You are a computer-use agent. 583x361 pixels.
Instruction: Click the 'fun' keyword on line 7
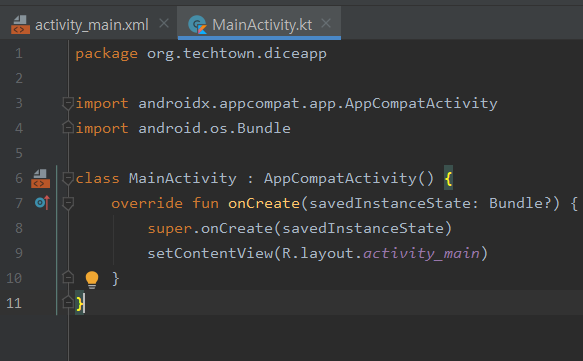[206, 203]
